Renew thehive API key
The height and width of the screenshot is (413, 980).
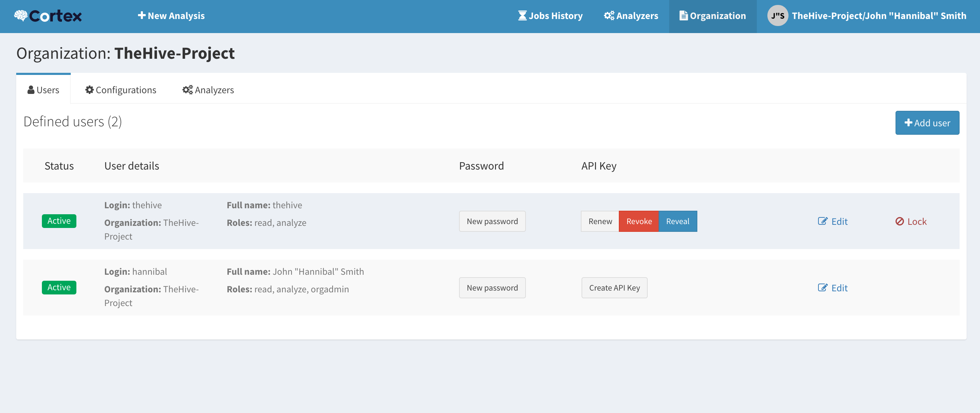coord(600,221)
